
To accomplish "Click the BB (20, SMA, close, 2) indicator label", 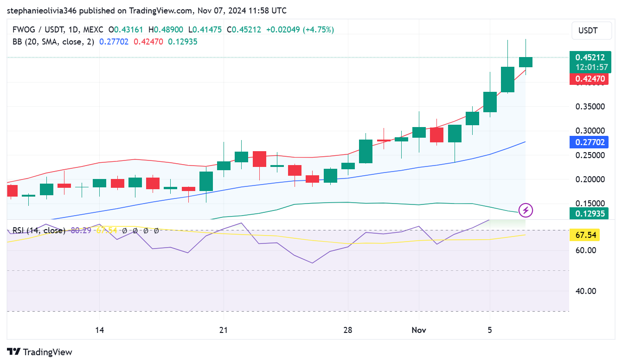I will 53,42.
